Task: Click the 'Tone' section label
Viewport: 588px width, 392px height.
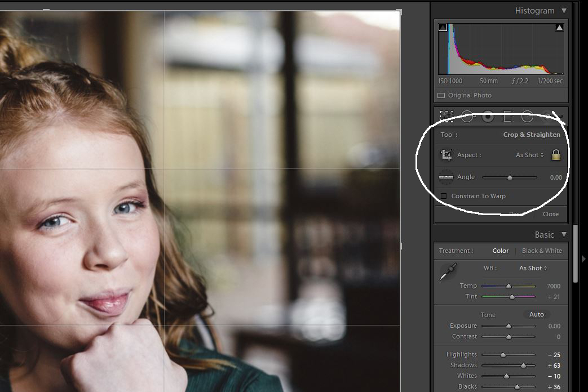Action: click(x=488, y=315)
